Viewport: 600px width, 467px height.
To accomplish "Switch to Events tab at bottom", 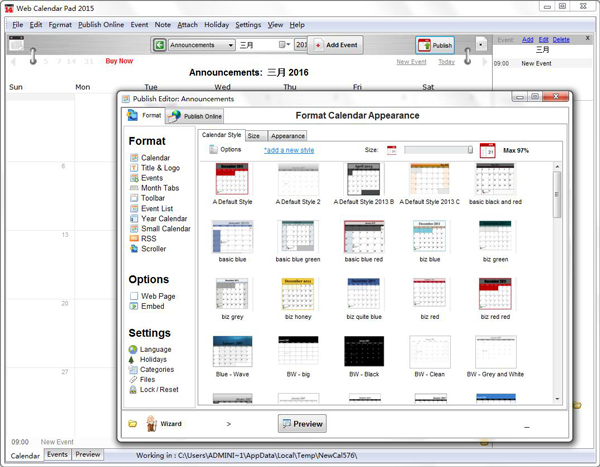I will click(x=57, y=454).
